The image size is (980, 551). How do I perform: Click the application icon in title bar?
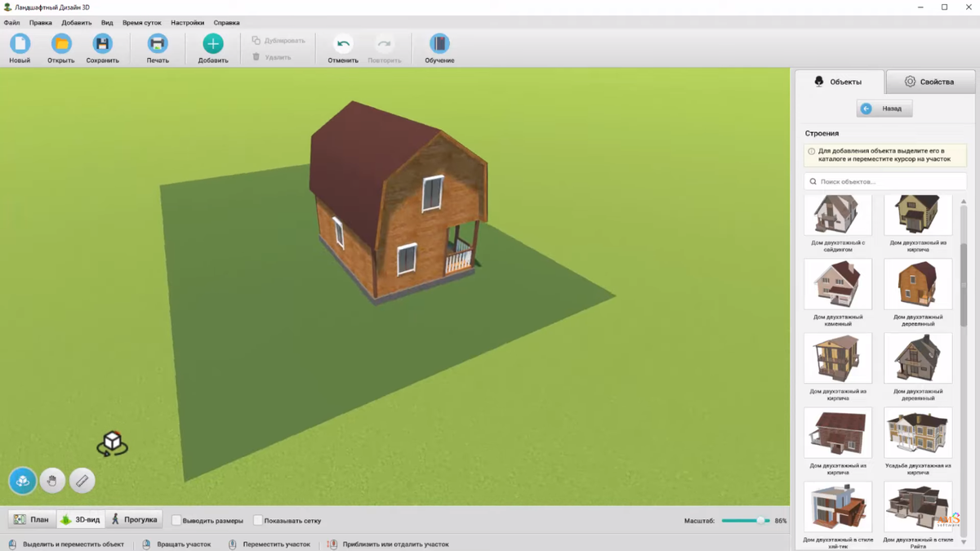click(x=7, y=7)
